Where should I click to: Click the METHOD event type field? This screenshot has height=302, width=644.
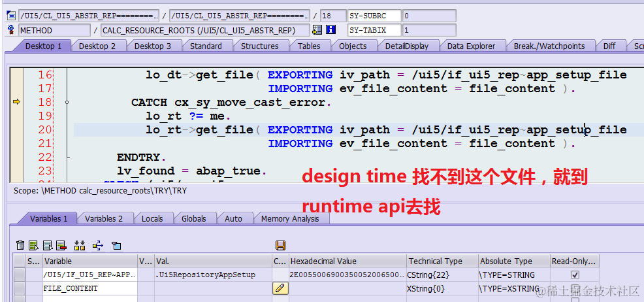click(x=54, y=30)
